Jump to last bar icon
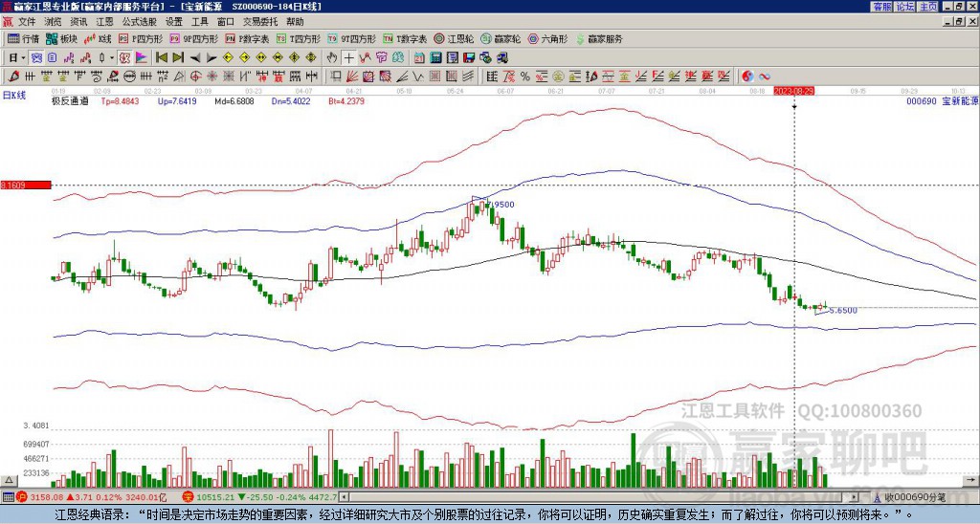Screen dimensions: 980x524 click(177, 58)
